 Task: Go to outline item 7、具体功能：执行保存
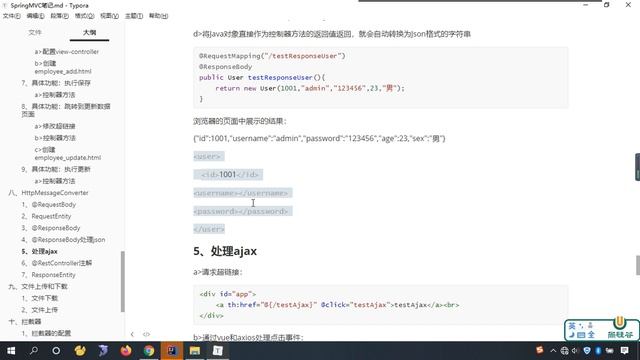pos(56,83)
